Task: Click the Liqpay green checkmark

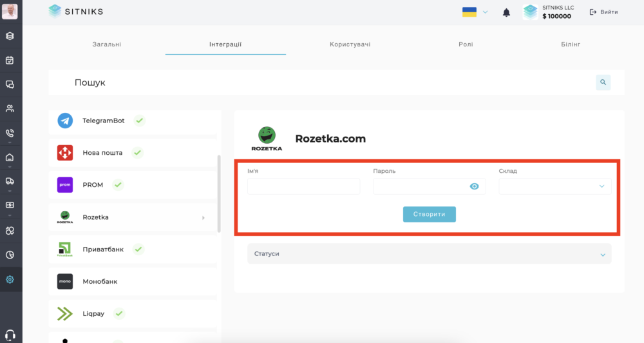Action: click(x=119, y=313)
